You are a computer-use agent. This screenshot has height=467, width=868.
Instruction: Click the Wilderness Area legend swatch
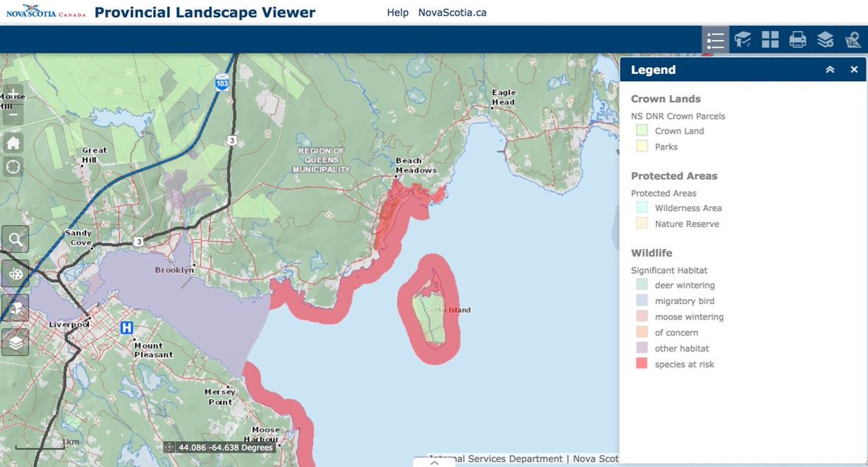642,208
